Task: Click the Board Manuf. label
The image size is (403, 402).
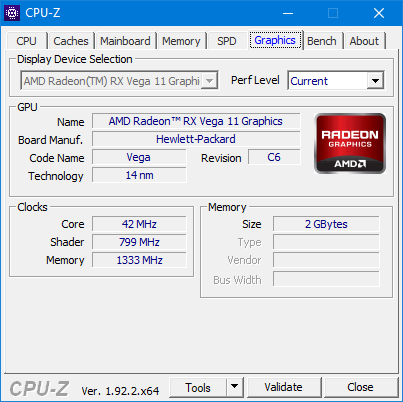Action: coord(50,140)
